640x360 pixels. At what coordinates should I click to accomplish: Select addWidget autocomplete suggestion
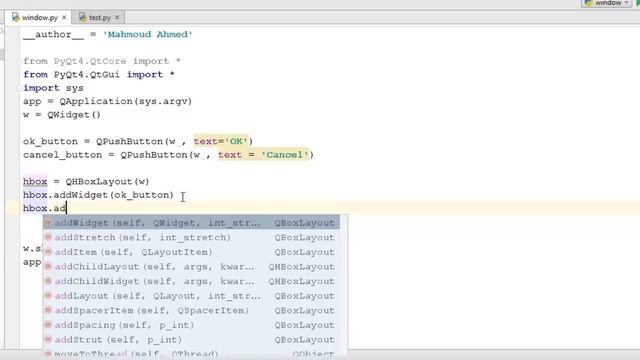point(191,223)
